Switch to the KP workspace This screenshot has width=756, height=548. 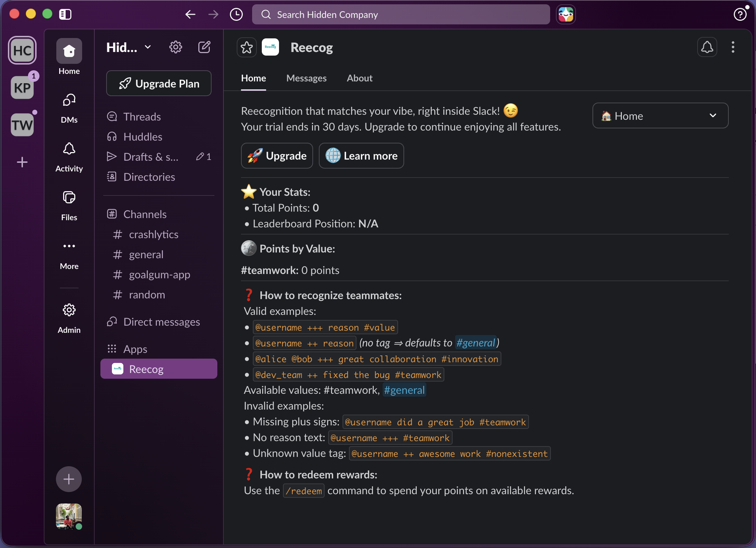click(x=22, y=88)
